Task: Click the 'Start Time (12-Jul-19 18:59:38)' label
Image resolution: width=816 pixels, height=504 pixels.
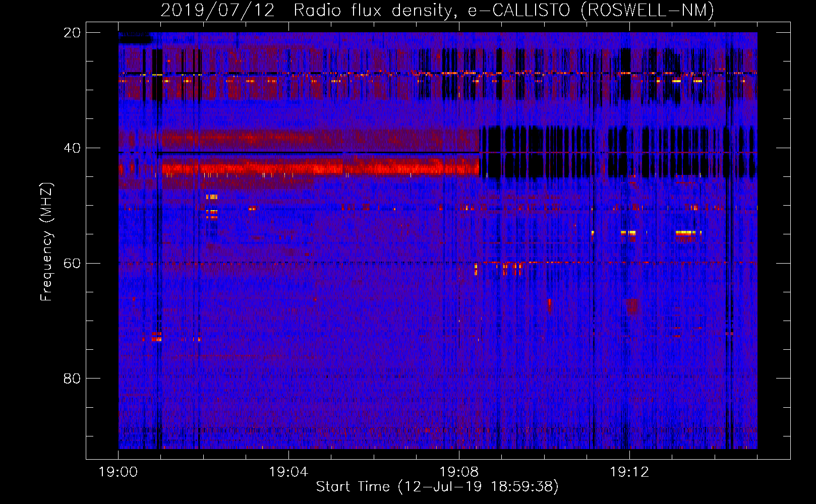Action: click(x=437, y=487)
